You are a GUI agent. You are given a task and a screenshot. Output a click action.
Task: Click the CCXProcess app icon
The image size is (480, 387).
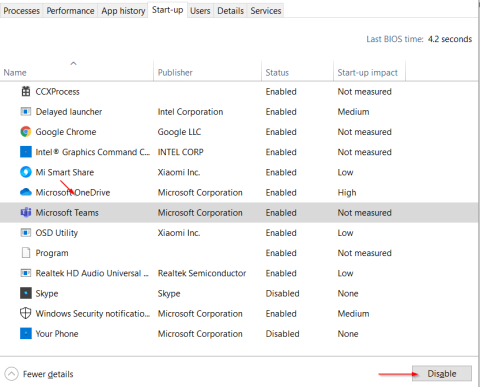tap(26, 91)
